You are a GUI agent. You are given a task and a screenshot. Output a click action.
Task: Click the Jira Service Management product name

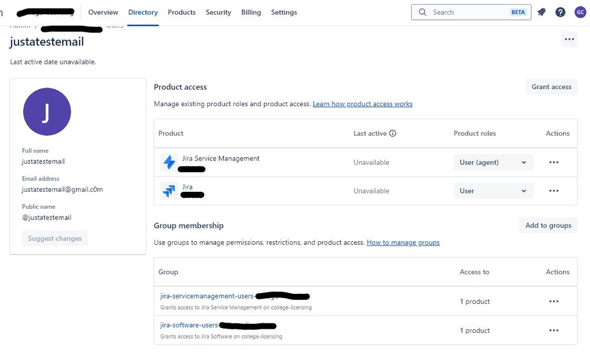221,158
